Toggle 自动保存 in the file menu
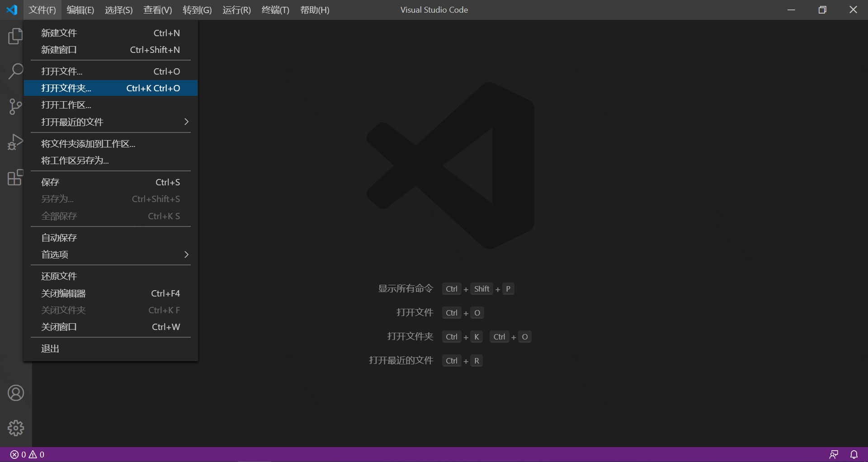This screenshot has height=462, width=868. pos(110,238)
